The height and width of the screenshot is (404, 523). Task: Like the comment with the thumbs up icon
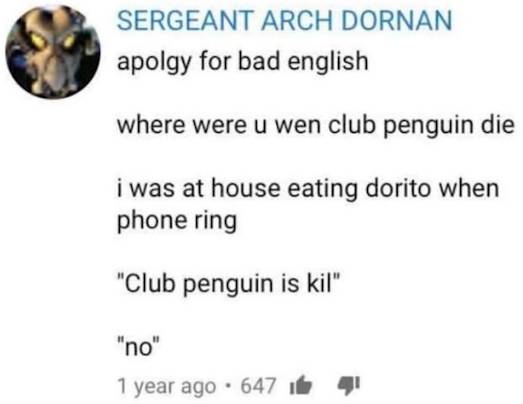tap(301, 386)
